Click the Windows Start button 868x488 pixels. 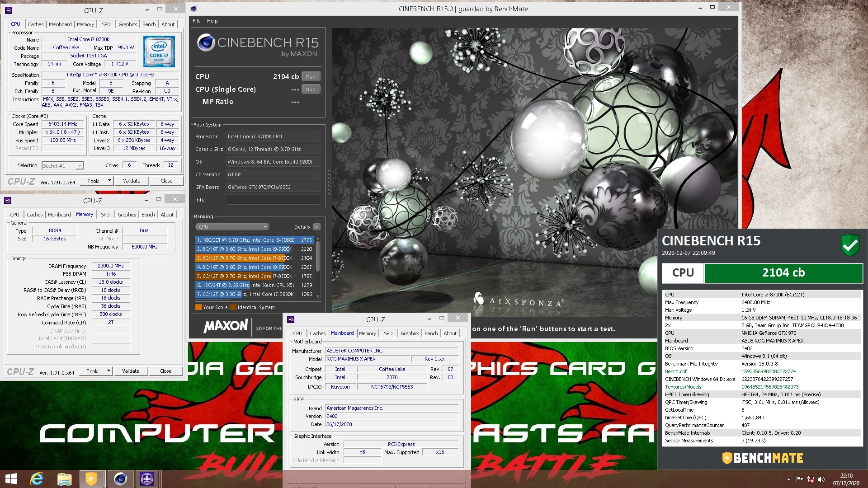coord(11,479)
